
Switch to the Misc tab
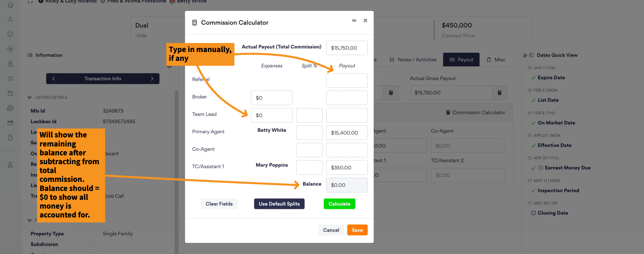[x=496, y=60]
